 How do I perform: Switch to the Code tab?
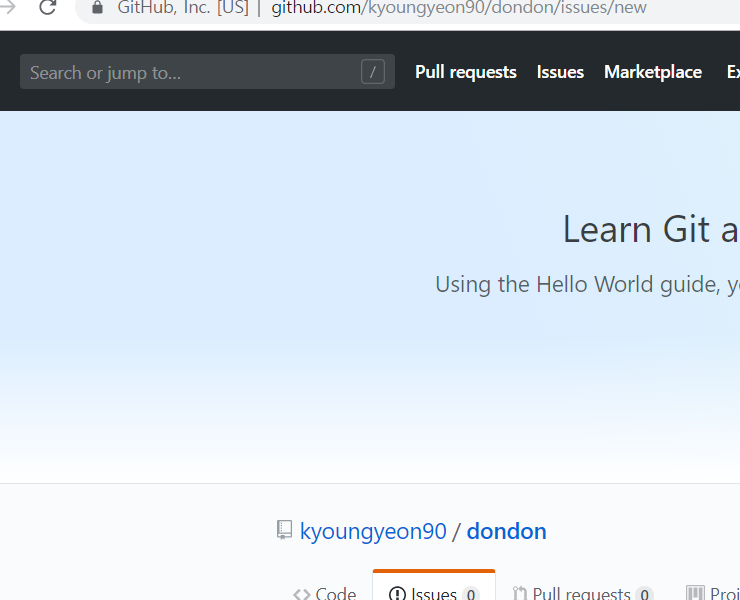click(325, 592)
